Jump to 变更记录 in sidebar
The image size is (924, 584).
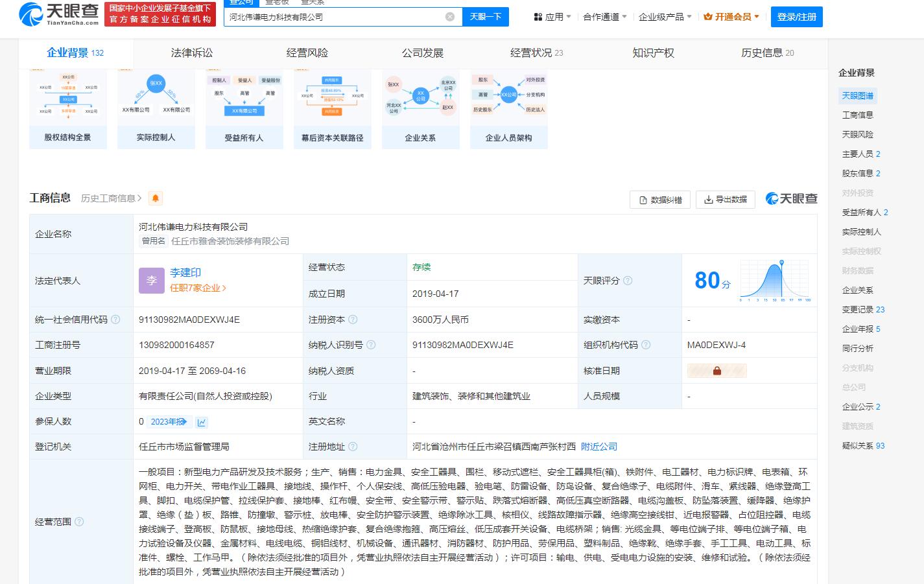point(863,310)
